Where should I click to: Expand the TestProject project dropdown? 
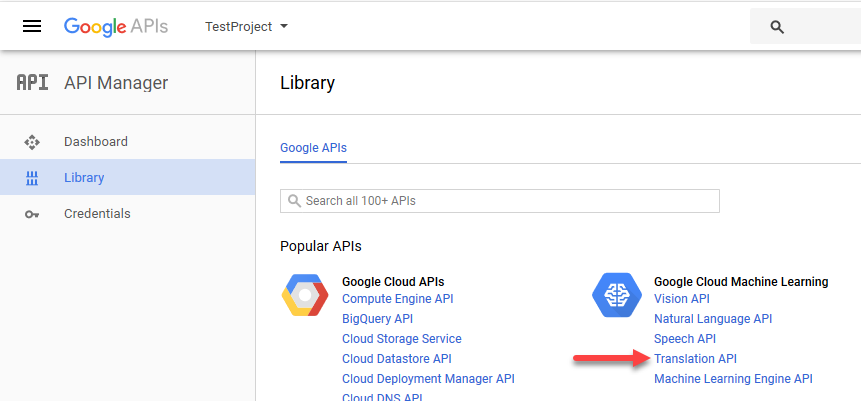(x=246, y=27)
